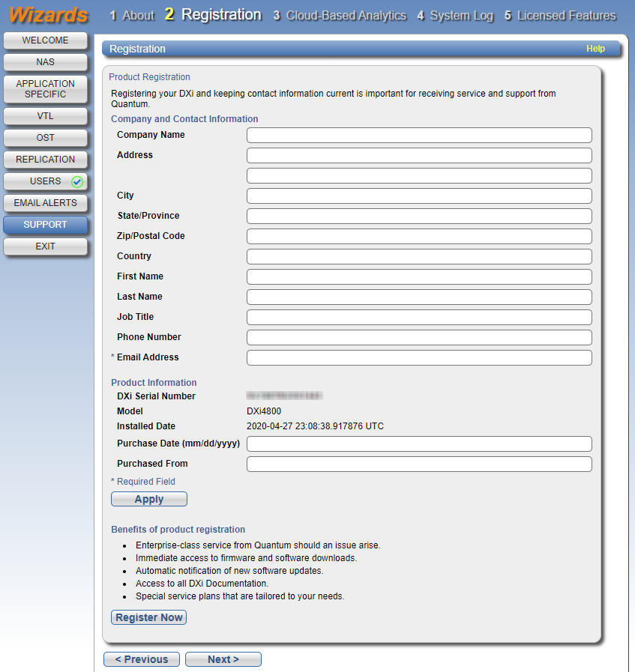The height and width of the screenshot is (672, 635).
Task: Open step 3 Cloud-Based Analytics
Action: pos(340,16)
